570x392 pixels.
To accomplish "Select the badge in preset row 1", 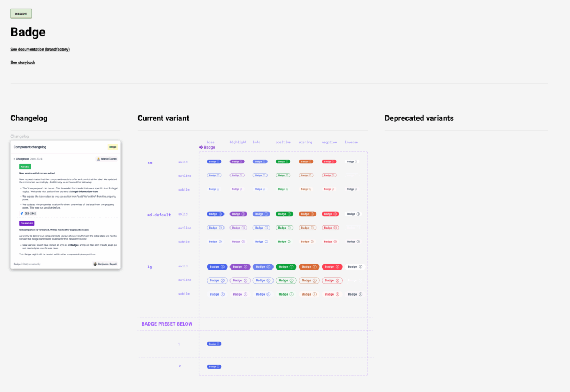I will pos(214,344).
